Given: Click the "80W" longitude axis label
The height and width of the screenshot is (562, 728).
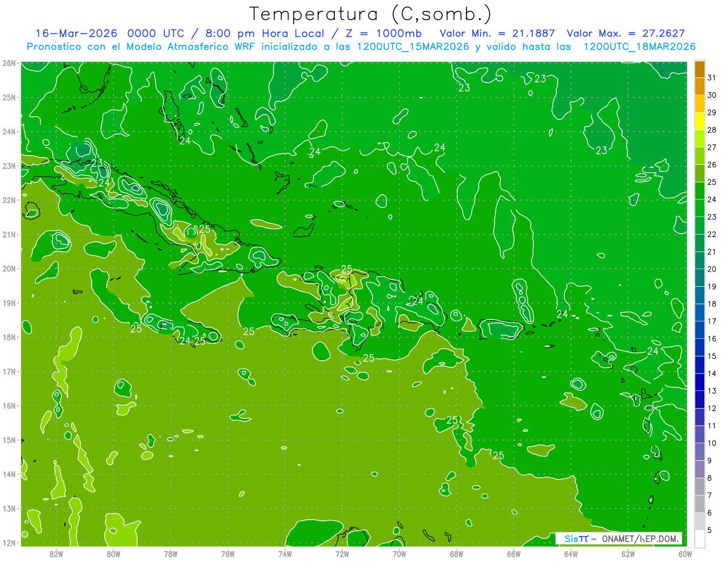Looking at the screenshot, I should (x=113, y=553).
